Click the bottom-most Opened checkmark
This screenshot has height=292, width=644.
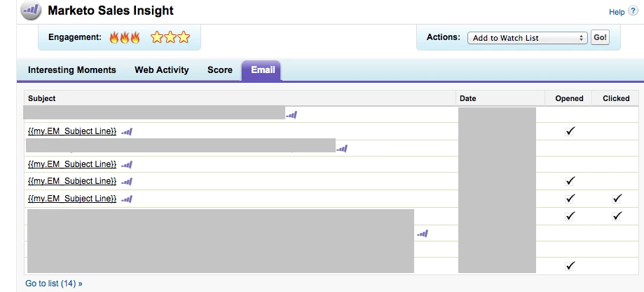570,266
